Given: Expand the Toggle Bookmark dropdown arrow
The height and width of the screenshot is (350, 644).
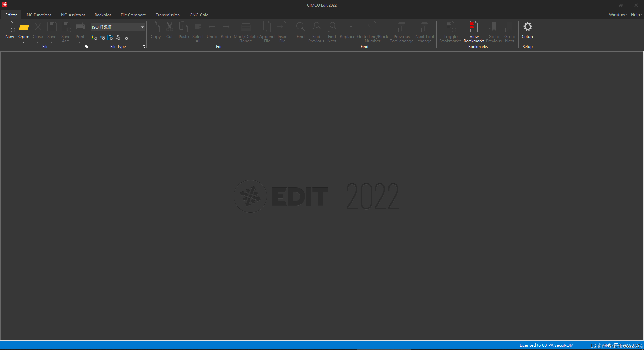Looking at the screenshot, I should (460, 41).
